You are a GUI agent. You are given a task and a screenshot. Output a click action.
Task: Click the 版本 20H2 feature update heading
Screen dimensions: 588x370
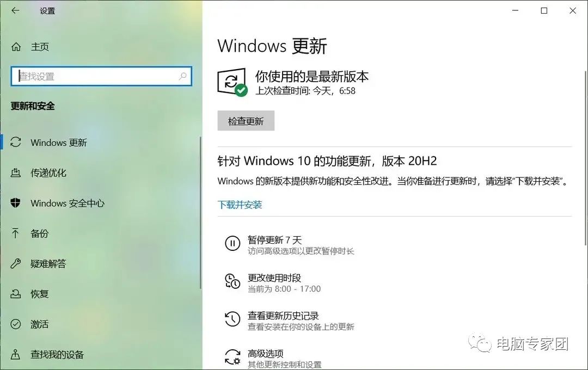(327, 161)
